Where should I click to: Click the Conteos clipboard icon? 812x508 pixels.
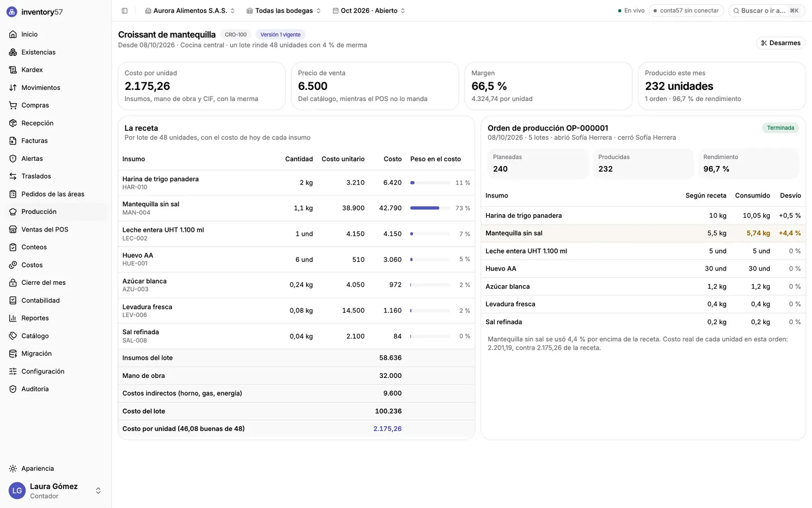(x=13, y=247)
